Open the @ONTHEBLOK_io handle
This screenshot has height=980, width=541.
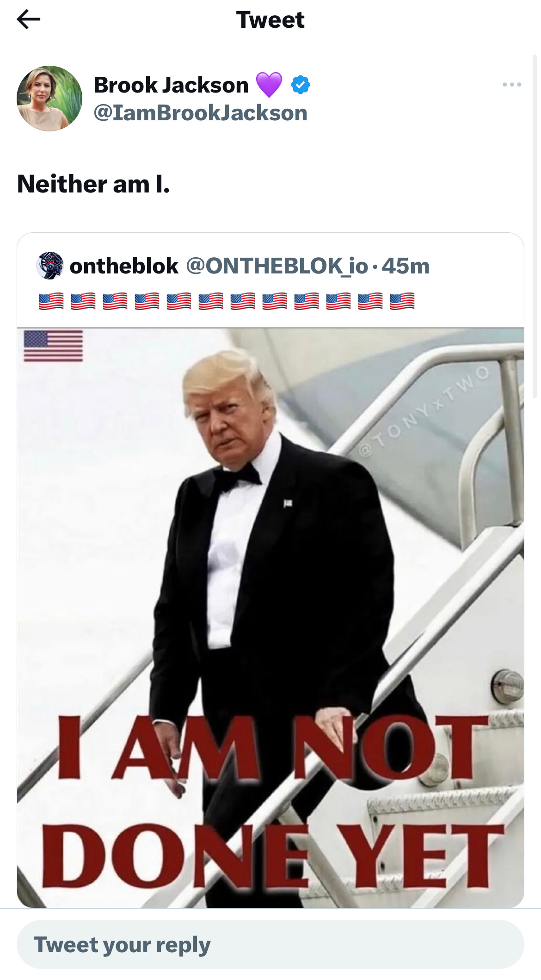(x=277, y=266)
